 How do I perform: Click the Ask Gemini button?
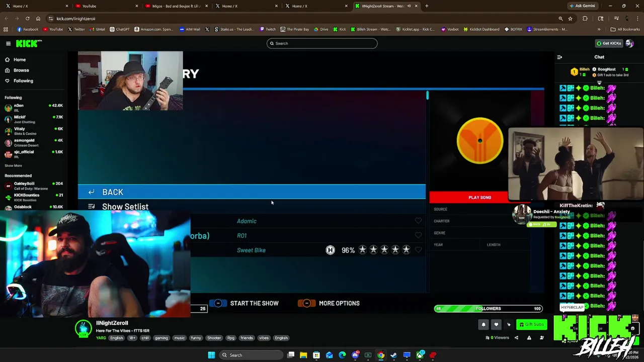pyautogui.click(x=582, y=6)
